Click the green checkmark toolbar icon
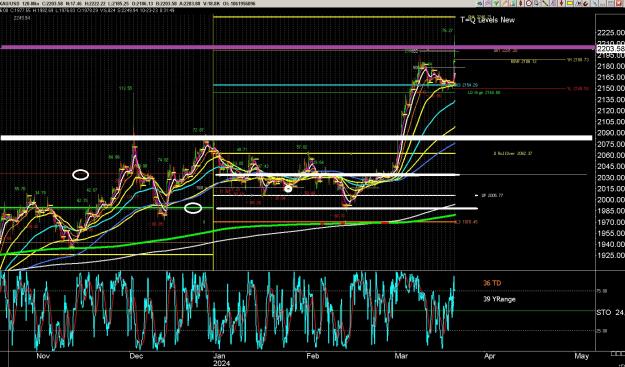Viewport: 625px width, 367px height. 496,3
